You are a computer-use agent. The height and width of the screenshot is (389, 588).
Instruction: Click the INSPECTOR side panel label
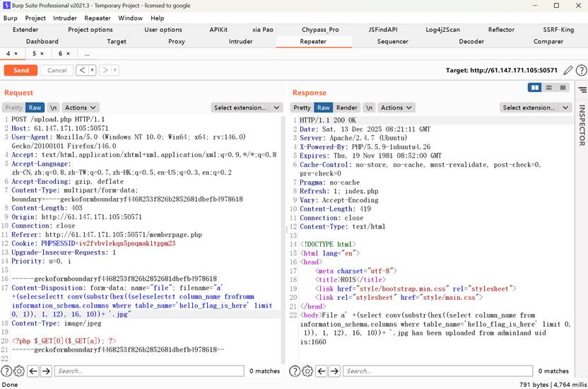[x=582, y=125]
